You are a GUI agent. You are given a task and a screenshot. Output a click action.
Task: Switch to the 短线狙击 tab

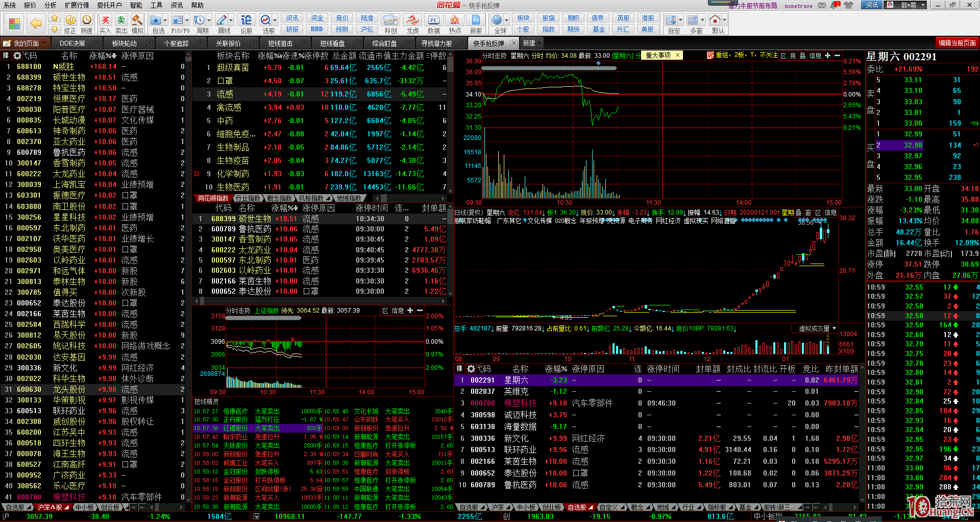280,43
